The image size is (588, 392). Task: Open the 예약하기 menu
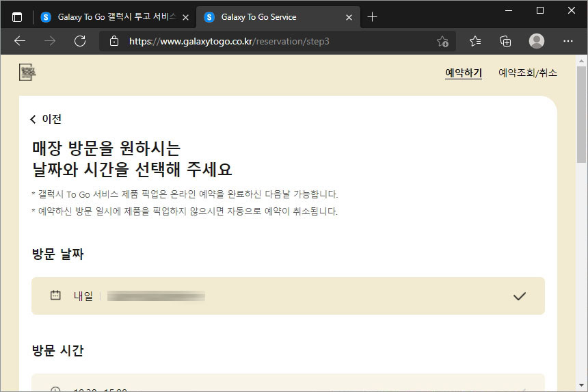[464, 73]
